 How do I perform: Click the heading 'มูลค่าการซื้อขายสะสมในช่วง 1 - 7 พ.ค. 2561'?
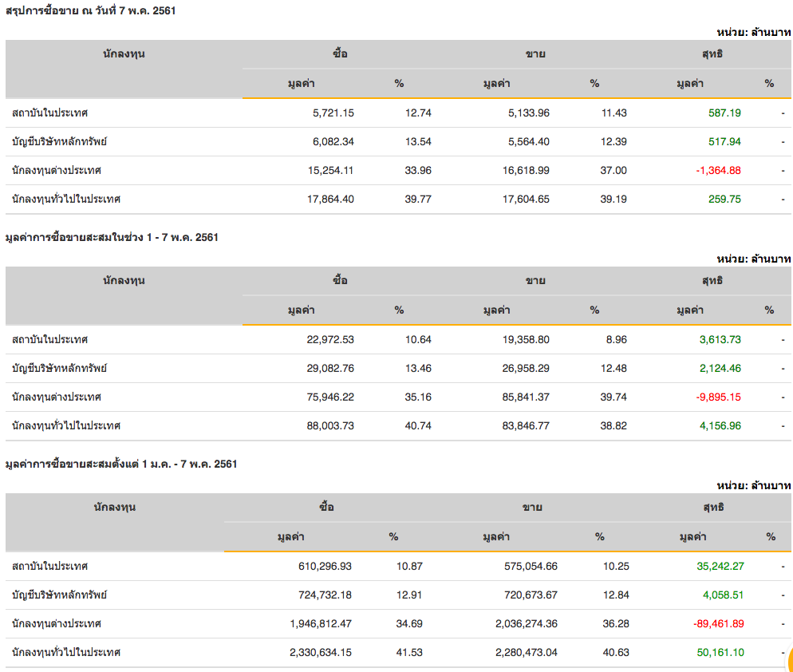click(x=112, y=237)
